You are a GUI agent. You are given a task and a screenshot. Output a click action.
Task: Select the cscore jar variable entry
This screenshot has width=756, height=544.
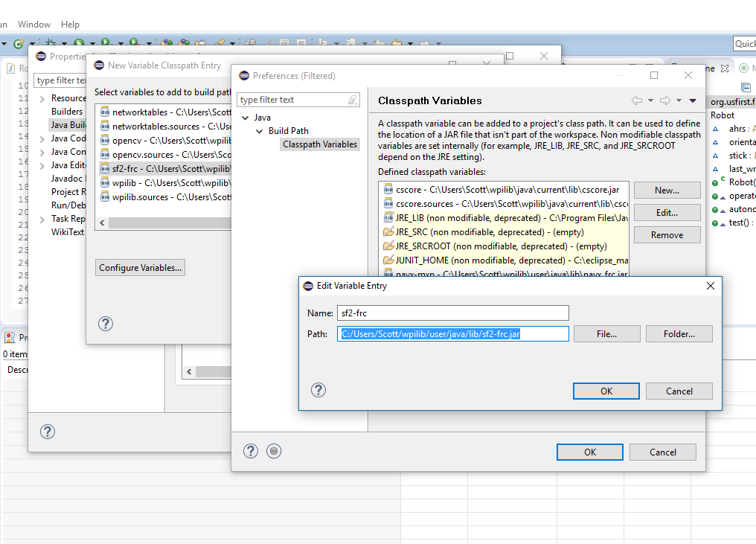(x=501, y=190)
